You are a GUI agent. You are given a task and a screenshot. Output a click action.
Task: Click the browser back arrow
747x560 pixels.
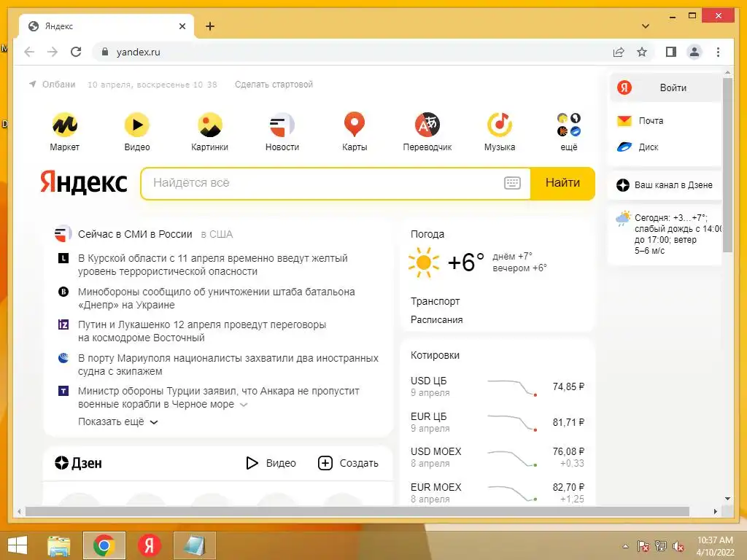(29, 52)
